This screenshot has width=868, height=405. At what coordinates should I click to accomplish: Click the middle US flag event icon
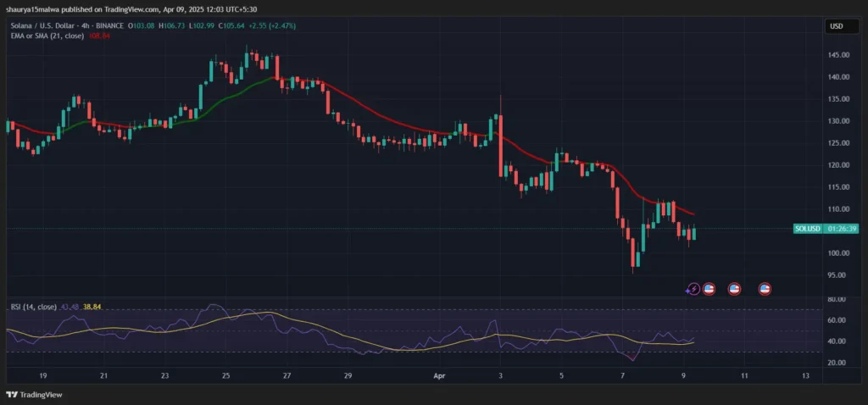pyautogui.click(x=735, y=289)
